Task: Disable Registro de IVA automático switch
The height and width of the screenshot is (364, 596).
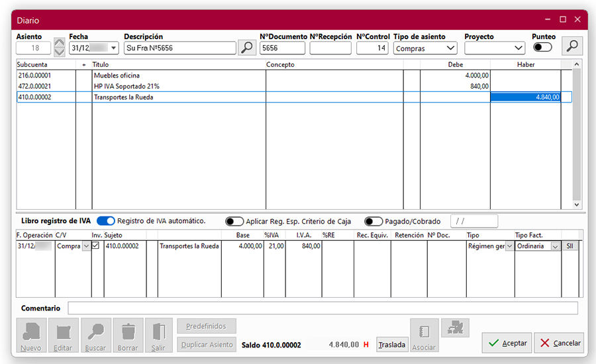Action: click(105, 221)
